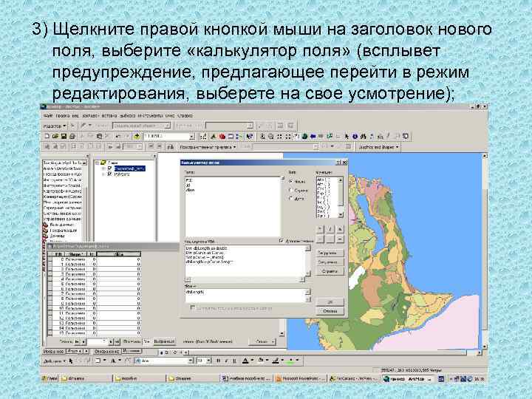
Task: Toggle the grayed selected-records-only checkbox
Action: pos(193,307)
